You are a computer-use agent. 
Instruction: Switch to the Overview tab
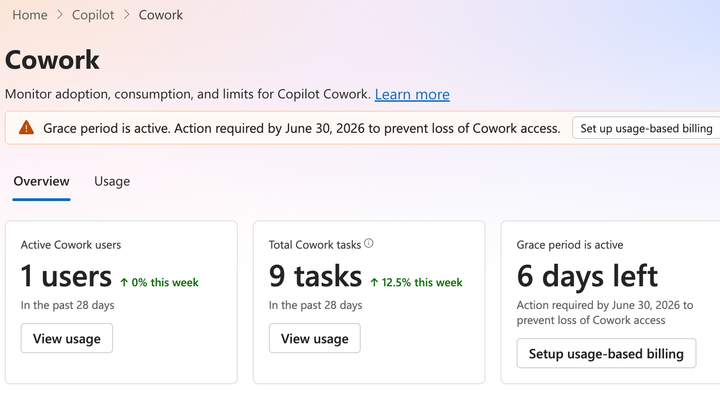point(41,181)
